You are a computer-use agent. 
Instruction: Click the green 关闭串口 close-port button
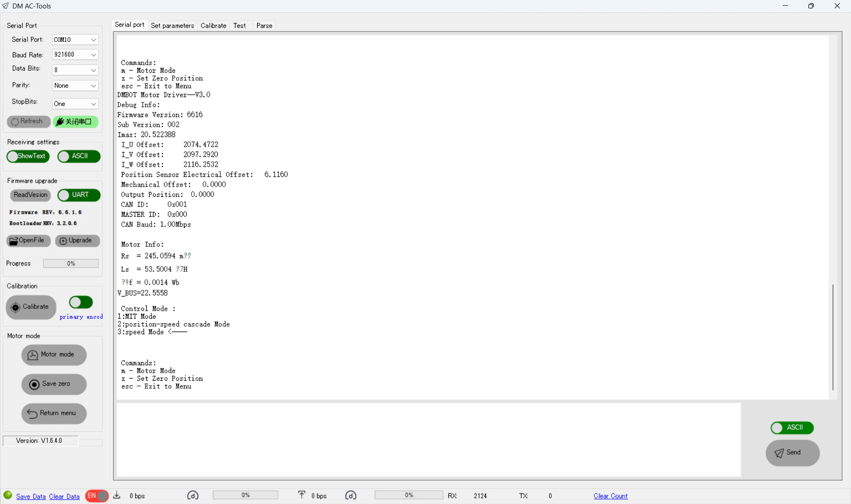(76, 121)
